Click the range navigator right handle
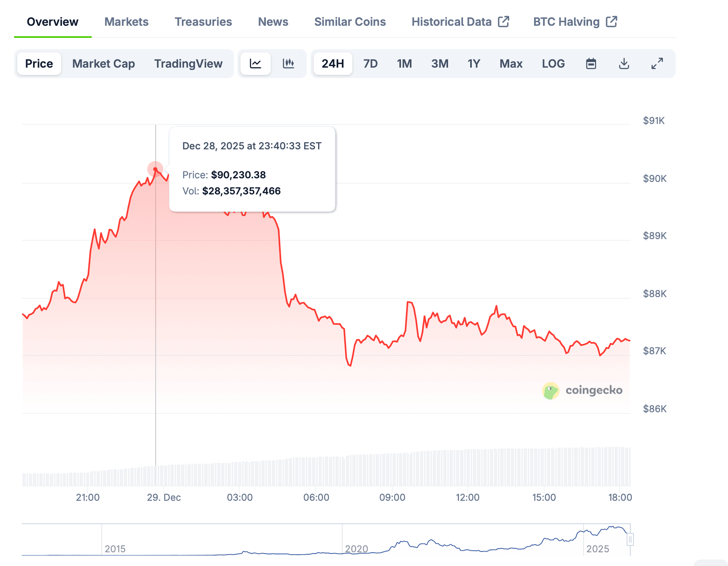The height and width of the screenshot is (566, 728). (x=630, y=539)
